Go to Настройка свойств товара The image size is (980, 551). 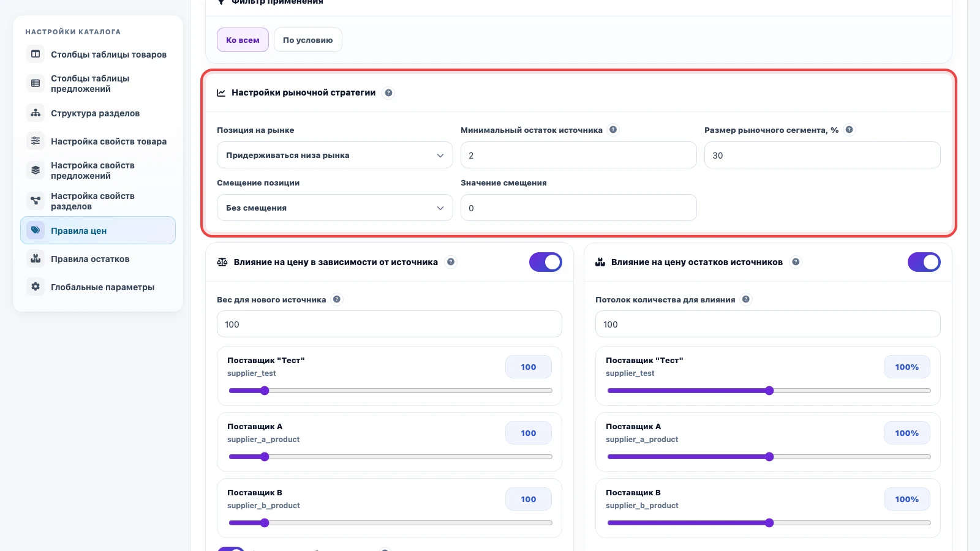coord(98,141)
